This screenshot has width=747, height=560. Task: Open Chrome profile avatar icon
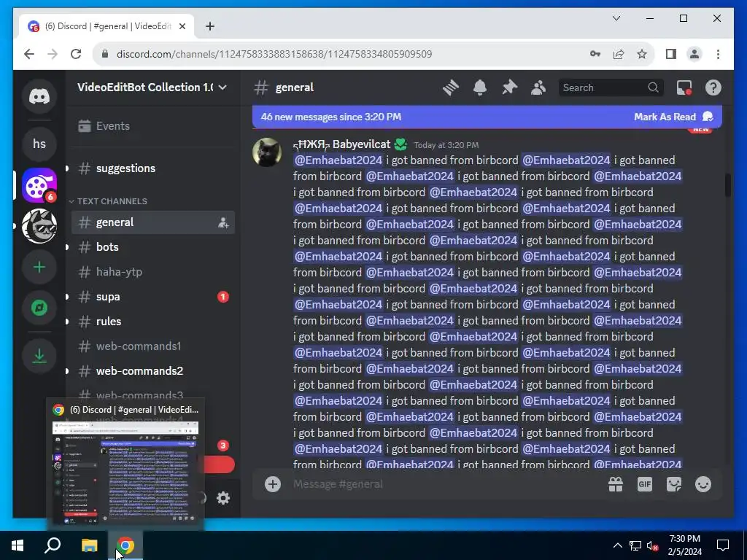pyautogui.click(x=694, y=54)
